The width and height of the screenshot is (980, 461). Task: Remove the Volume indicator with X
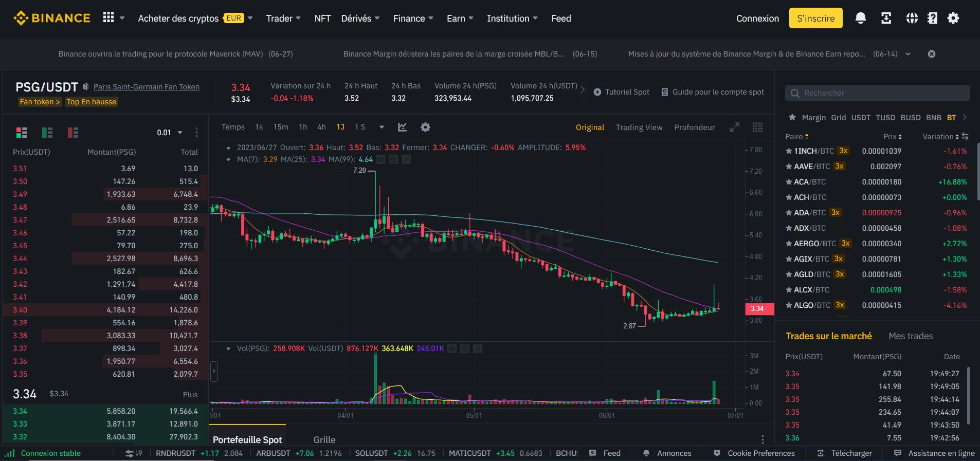click(x=478, y=348)
